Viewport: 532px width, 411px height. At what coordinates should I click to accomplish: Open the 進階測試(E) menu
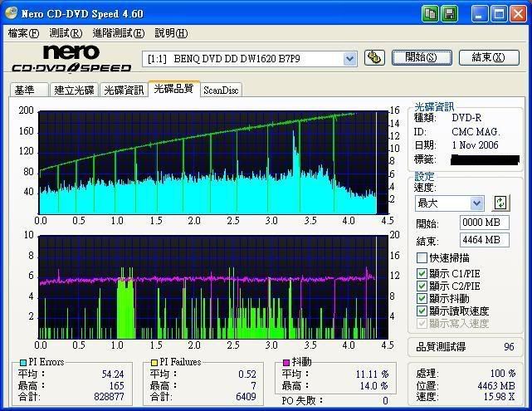tap(118, 33)
